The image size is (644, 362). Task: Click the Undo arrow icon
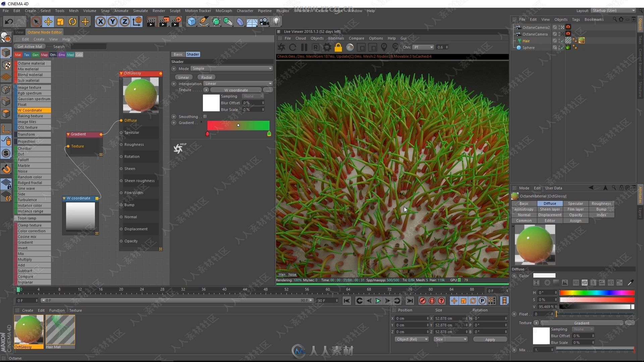click(9, 22)
